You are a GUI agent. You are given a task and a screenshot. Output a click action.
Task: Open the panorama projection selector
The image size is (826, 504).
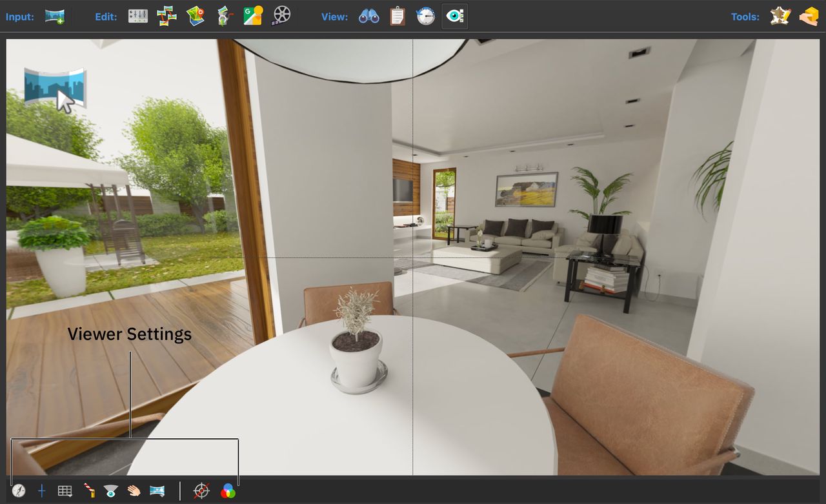(x=157, y=491)
